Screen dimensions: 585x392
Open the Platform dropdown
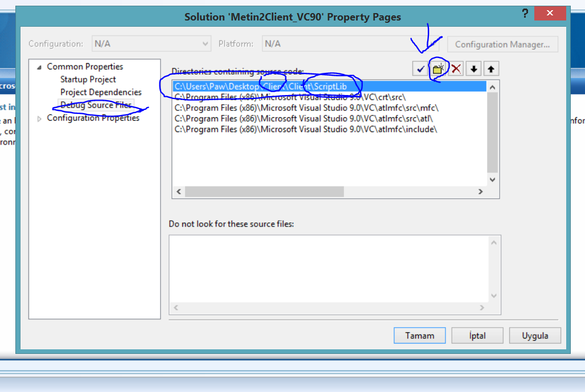pos(351,44)
